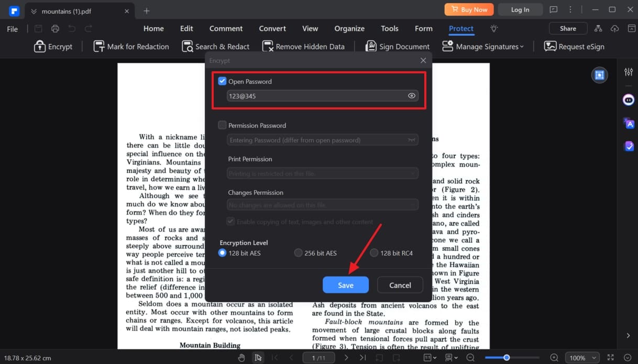Open the Encrypt tool in the Protect ribbon
This screenshot has width=638, height=364.
[53, 47]
